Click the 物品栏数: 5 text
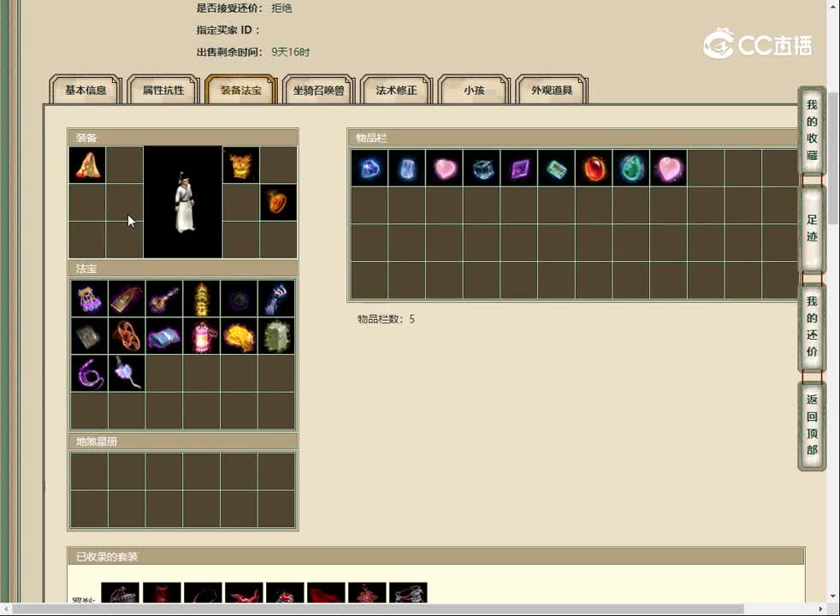The width and height of the screenshot is (840, 616). coord(387,319)
